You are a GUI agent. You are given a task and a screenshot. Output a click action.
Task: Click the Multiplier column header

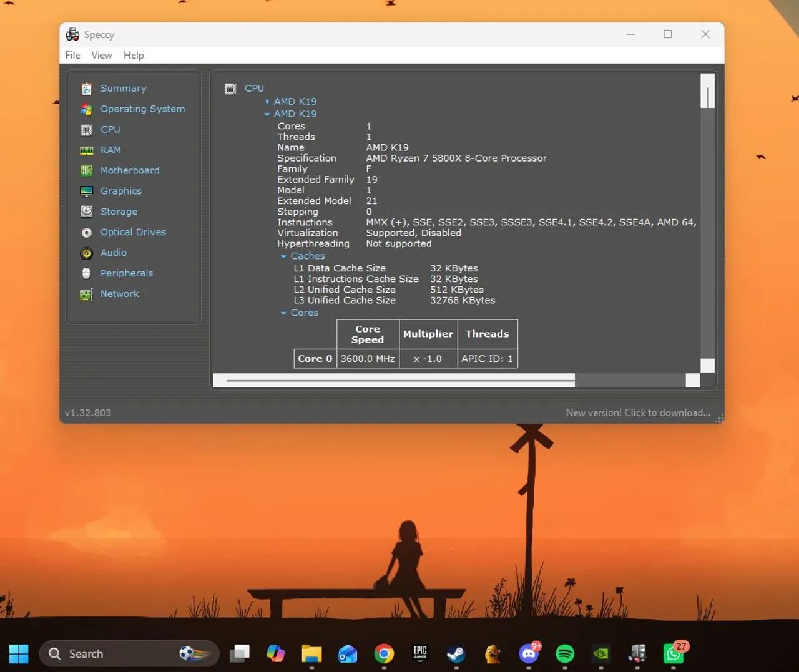(x=428, y=334)
